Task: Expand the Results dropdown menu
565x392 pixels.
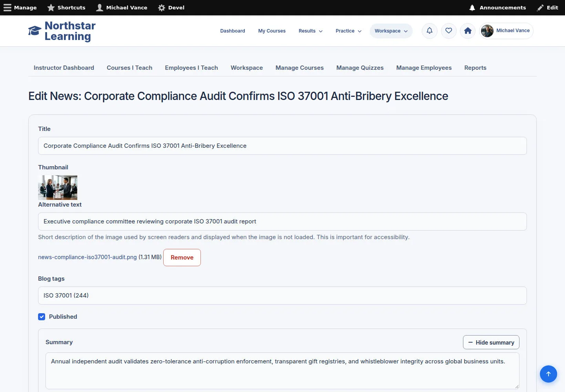Action: pos(311,31)
